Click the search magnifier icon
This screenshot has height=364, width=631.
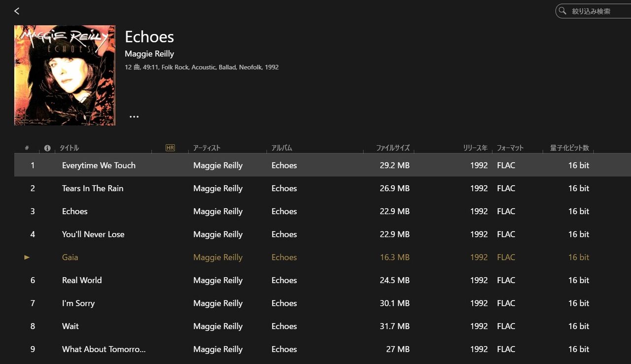(562, 11)
